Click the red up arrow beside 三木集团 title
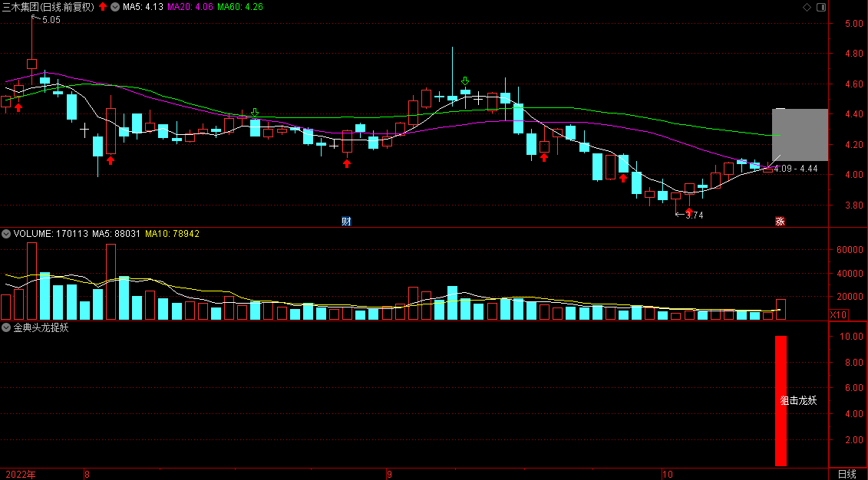The image size is (868, 480). point(103,7)
